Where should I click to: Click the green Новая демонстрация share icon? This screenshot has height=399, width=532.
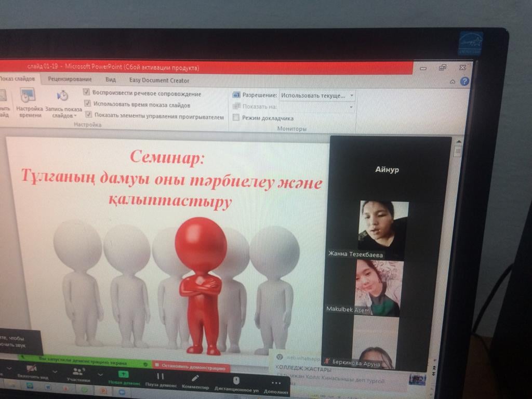point(123,374)
